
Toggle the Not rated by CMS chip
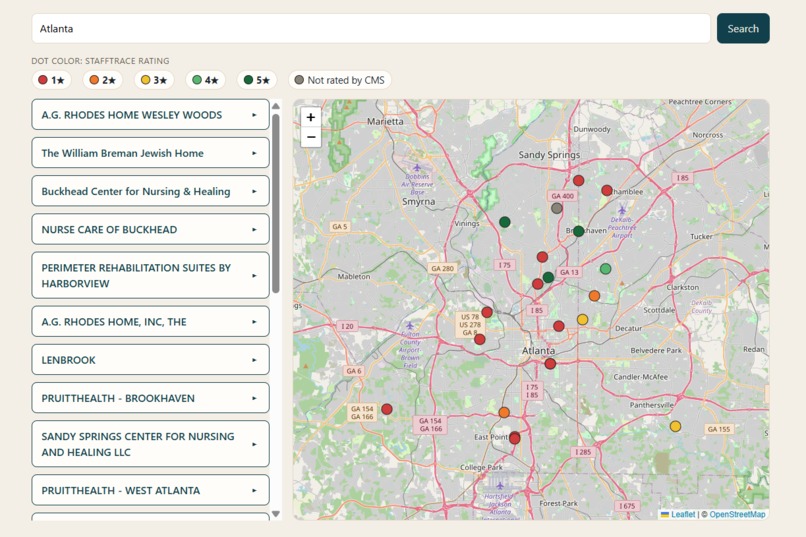coord(339,80)
